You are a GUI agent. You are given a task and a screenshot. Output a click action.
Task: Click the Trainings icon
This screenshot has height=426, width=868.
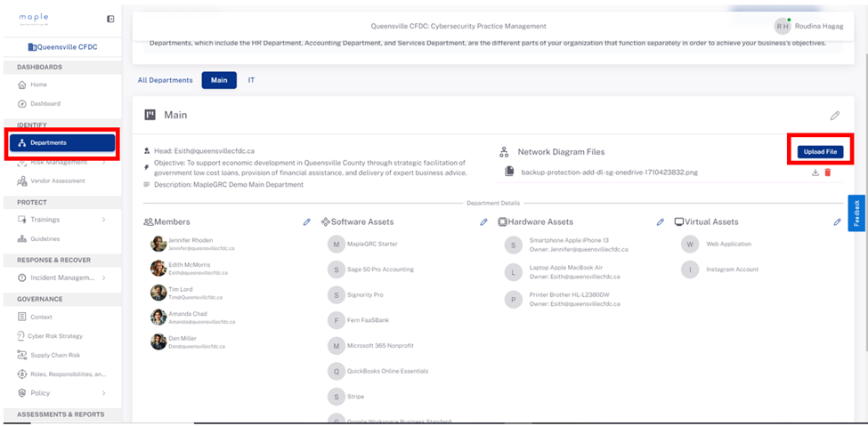coord(22,220)
